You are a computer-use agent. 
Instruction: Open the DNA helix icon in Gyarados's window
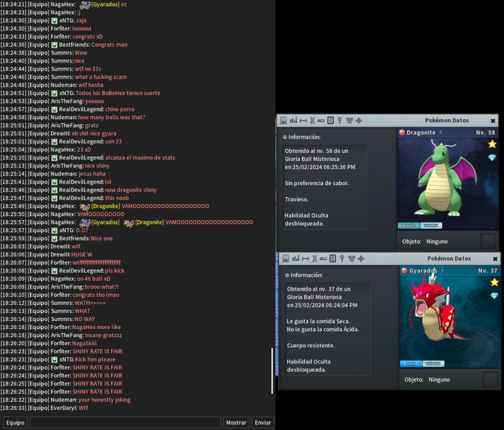click(314, 259)
